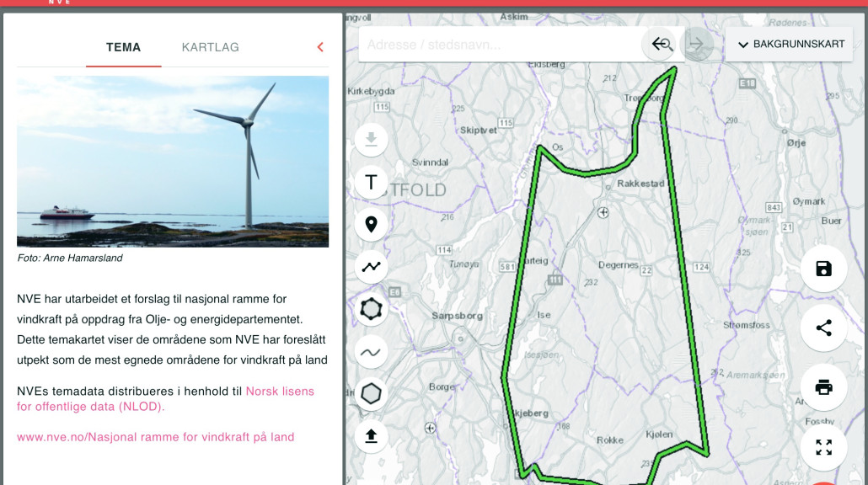Select the text drawing tool
Image resolution: width=868 pixels, height=485 pixels.
(371, 182)
